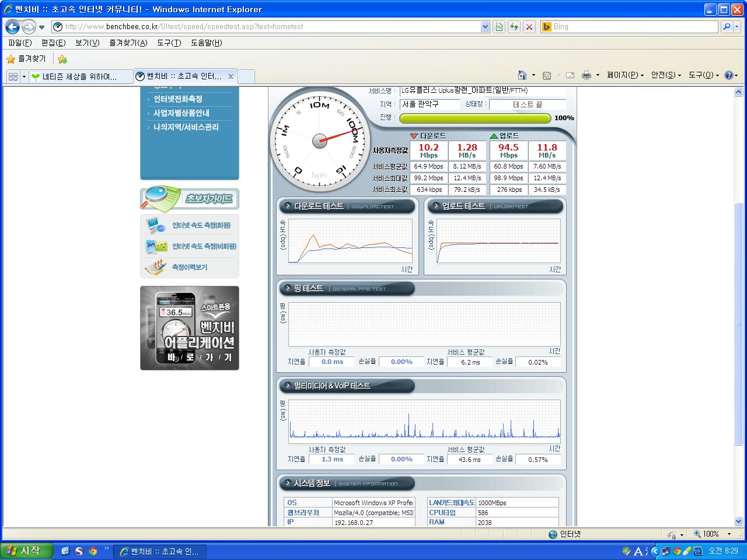Launch Chrome from Quick Launch
This screenshot has height=560, width=747.
93,551
